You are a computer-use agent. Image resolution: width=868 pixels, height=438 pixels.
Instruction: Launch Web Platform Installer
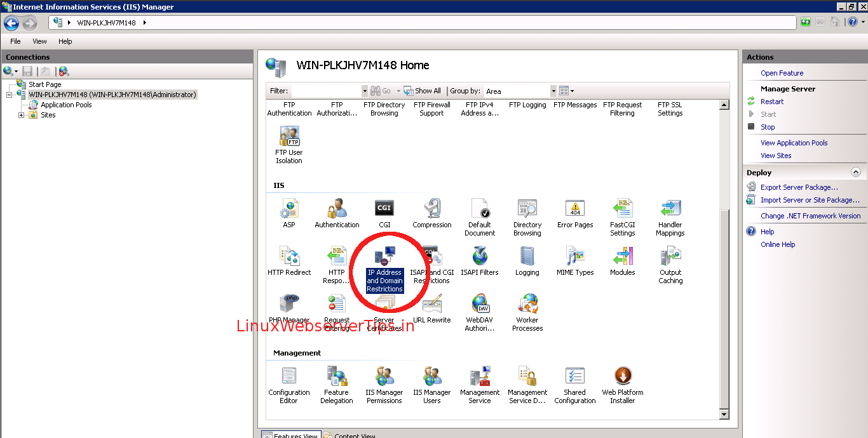623,385
